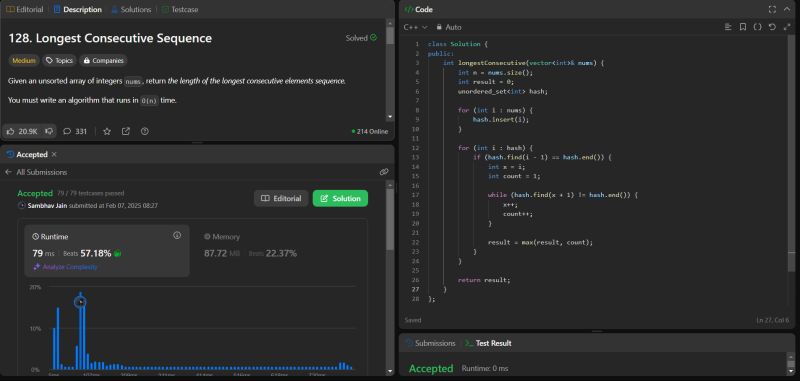This screenshot has height=381, width=800.
Task: Click code line with unordered_set<int> hash
Action: pyautogui.click(x=503, y=91)
